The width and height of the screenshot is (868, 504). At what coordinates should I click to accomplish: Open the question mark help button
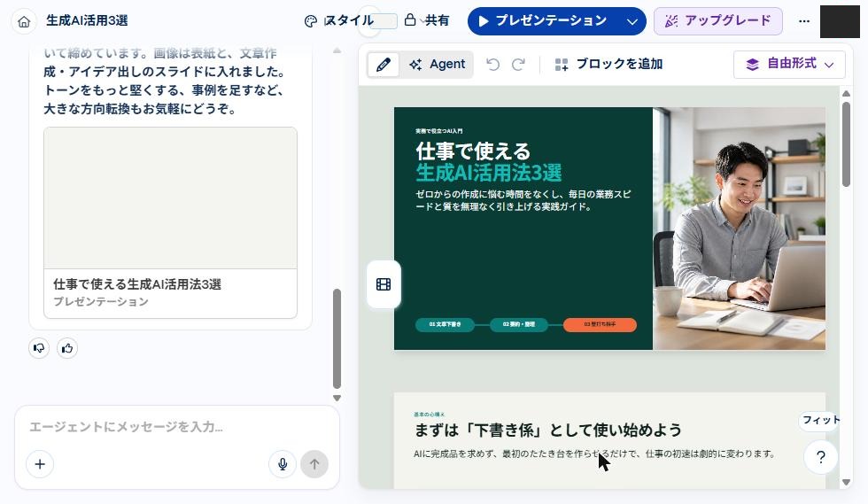(821, 457)
